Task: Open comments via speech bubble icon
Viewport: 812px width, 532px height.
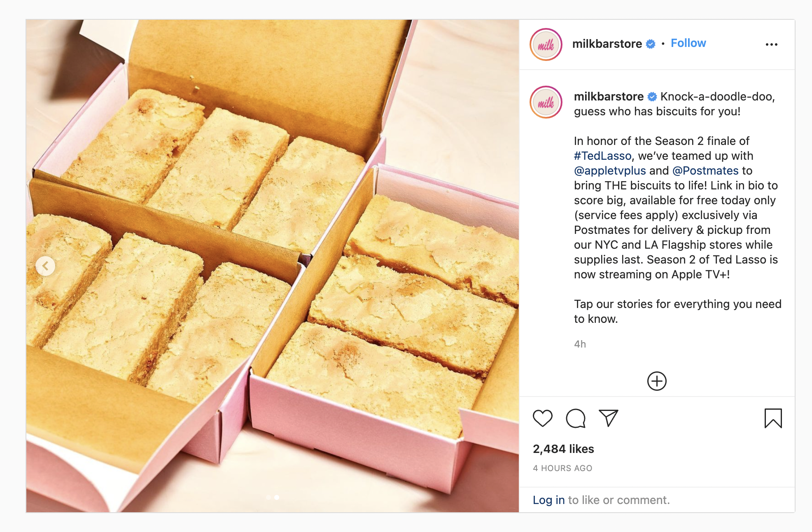Action: 576,418
